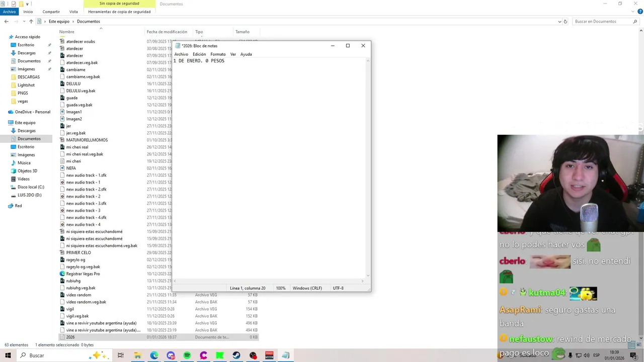Open Notepad's Ver menu
Image resolution: width=644 pixels, height=362 pixels.
[233, 54]
